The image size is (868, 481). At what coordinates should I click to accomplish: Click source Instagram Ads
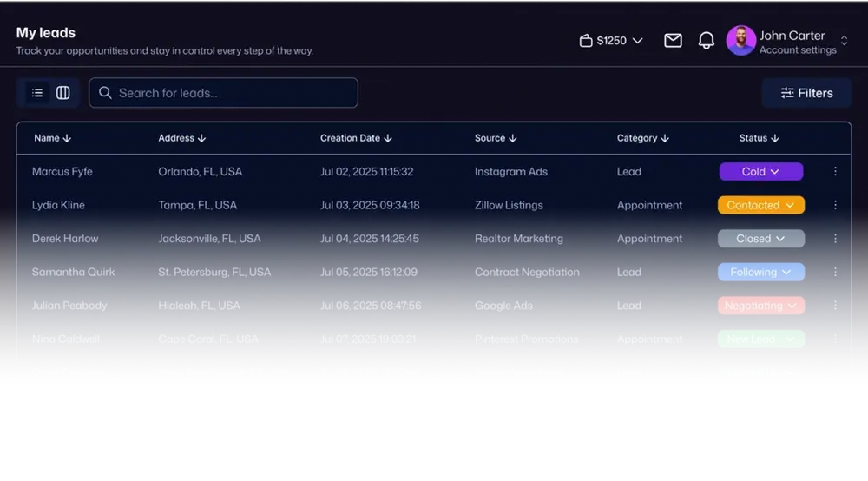511,172
